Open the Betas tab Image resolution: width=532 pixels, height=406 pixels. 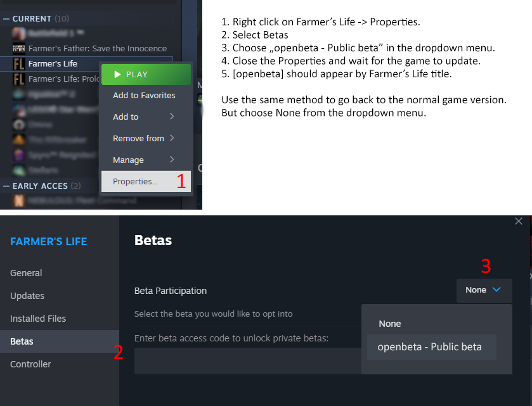pos(60,341)
